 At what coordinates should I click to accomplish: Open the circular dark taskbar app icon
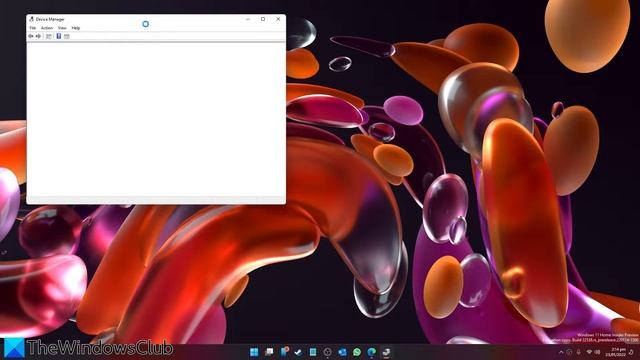pyautogui.click(x=327, y=352)
